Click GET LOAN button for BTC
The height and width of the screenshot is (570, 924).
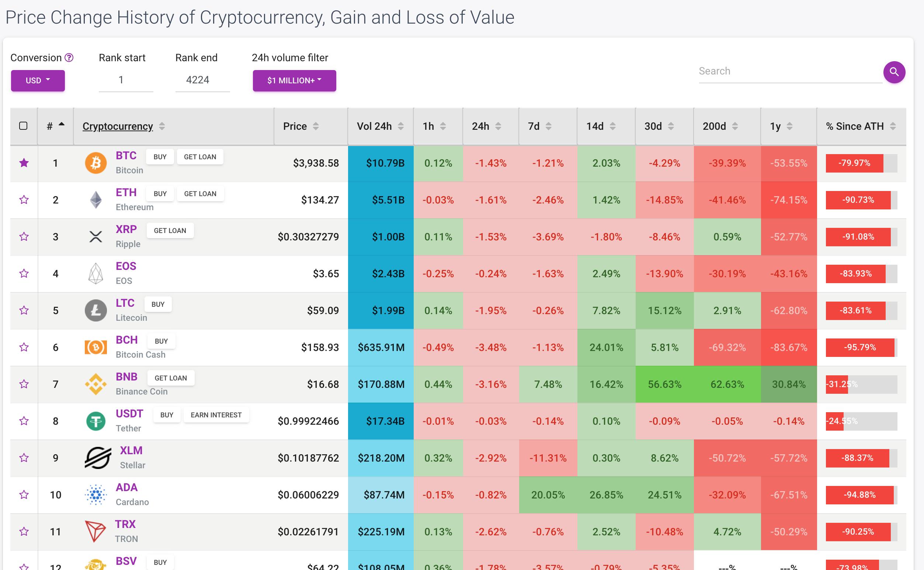[200, 157]
